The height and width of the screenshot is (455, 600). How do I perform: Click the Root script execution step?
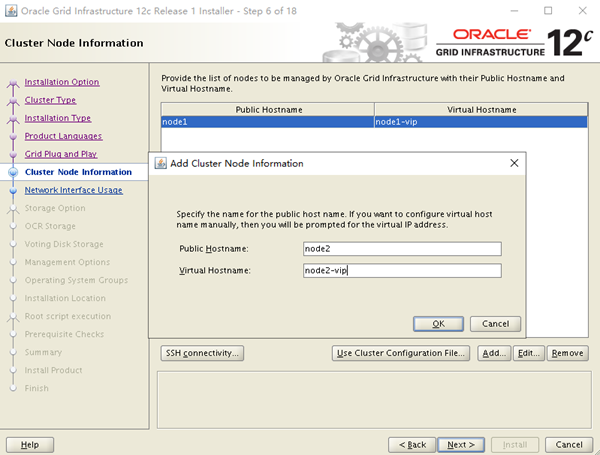(x=68, y=316)
